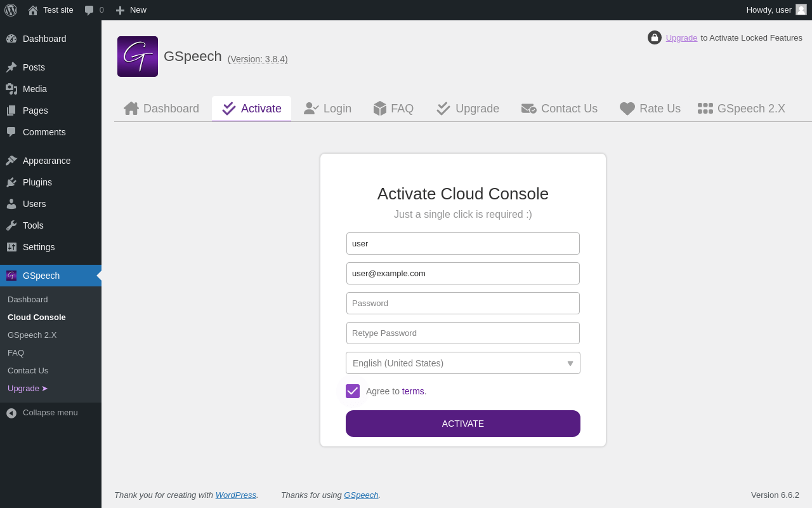The image size is (812, 508).
Task: Click the email field user@example.com
Action: coord(463,273)
